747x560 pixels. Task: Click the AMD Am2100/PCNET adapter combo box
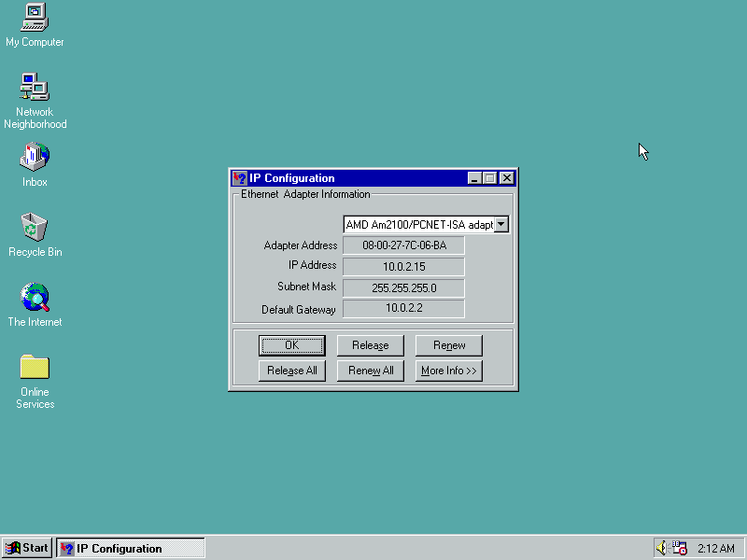pos(417,224)
